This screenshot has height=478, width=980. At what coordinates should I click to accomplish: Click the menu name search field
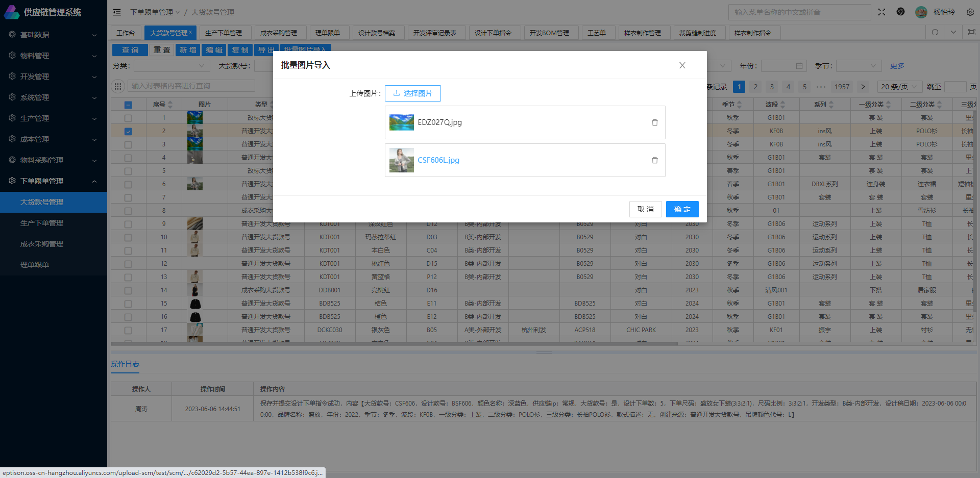click(x=799, y=12)
